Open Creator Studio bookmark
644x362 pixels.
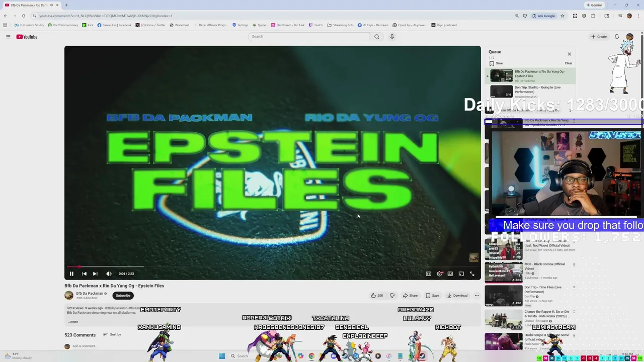[30, 25]
